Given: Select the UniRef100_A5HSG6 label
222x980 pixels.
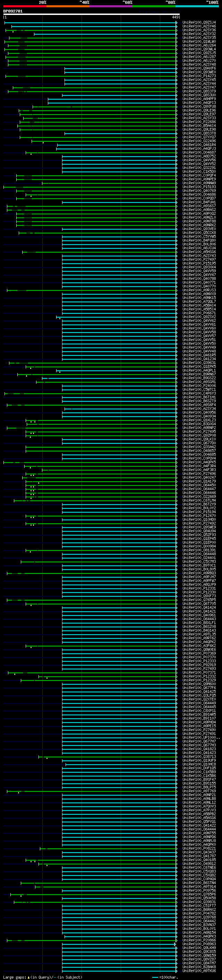Looking at the screenshot, I should pos(199,252).
